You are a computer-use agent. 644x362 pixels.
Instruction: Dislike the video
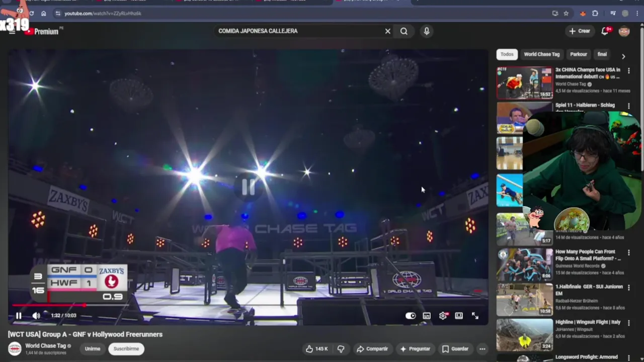click(341, 349)
